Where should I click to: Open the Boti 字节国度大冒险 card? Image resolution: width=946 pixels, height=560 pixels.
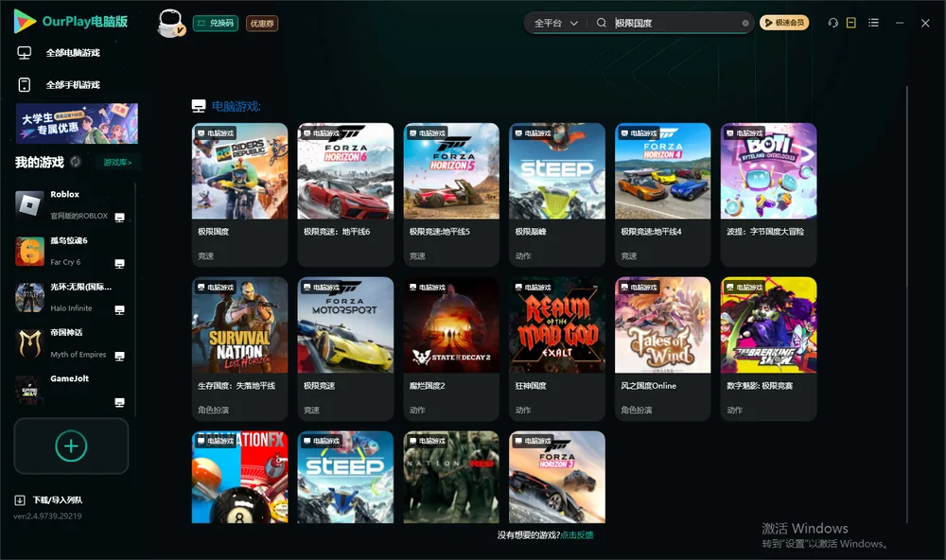click(x=768, y=194)
